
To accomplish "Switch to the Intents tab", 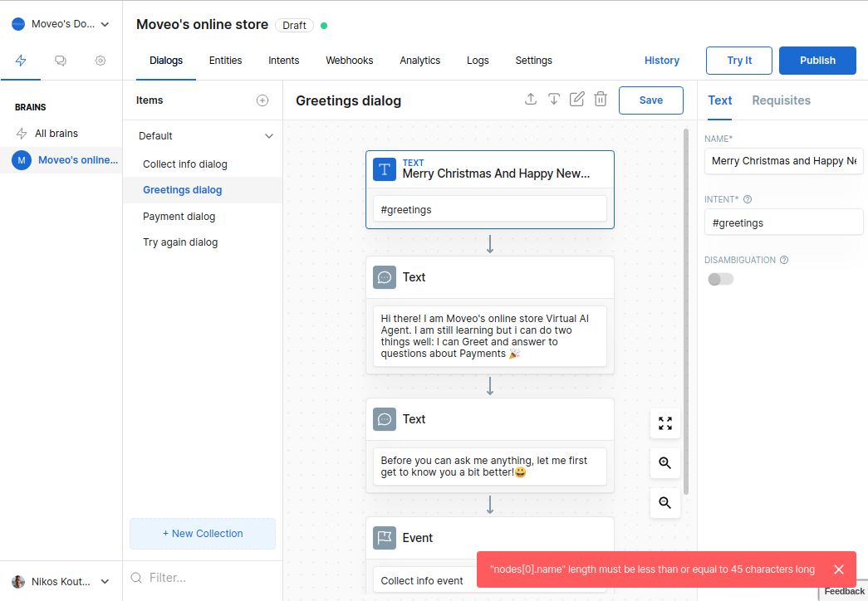I will click(x=284, y=61).
